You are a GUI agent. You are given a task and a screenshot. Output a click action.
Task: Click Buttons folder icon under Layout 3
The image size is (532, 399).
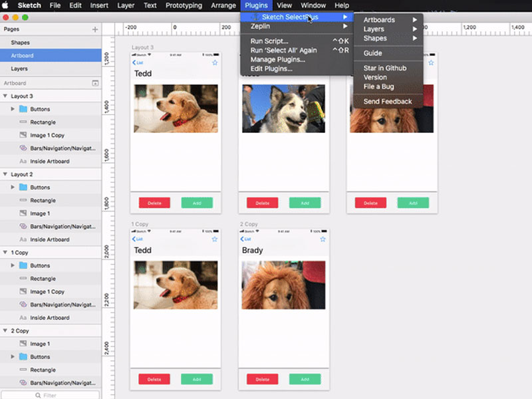click(23, 109)
